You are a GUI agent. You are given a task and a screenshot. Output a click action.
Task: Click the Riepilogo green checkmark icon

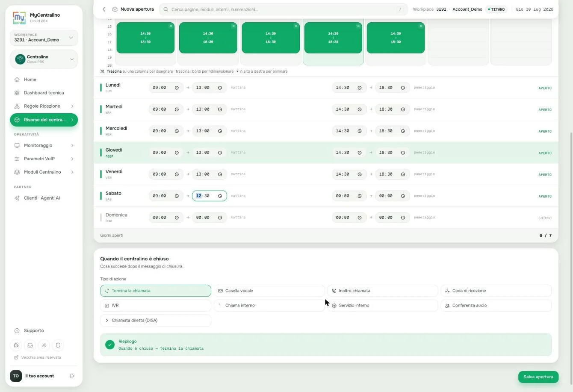click(110, 345)
